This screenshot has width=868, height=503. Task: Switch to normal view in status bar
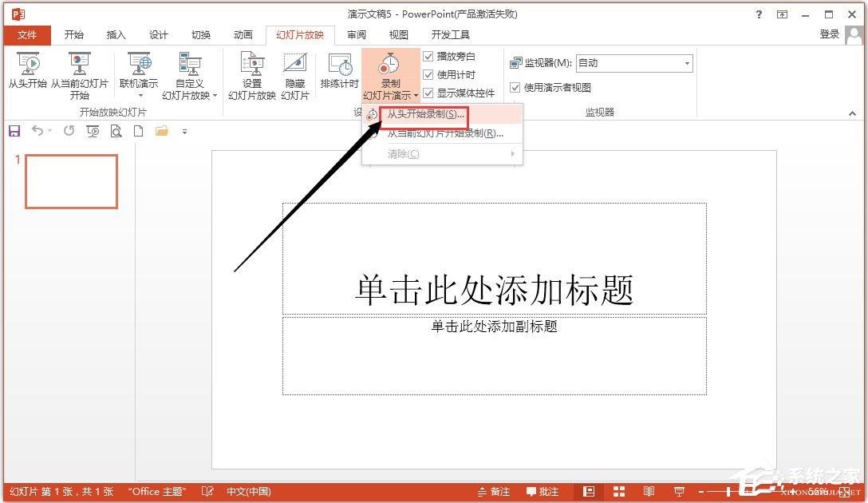click(589, 491)
